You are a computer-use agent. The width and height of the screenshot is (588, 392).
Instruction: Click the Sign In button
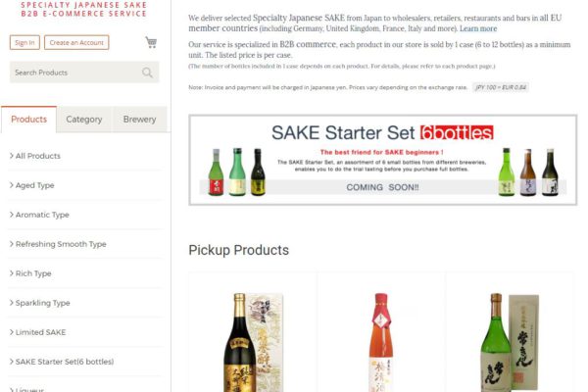(24, 42)
